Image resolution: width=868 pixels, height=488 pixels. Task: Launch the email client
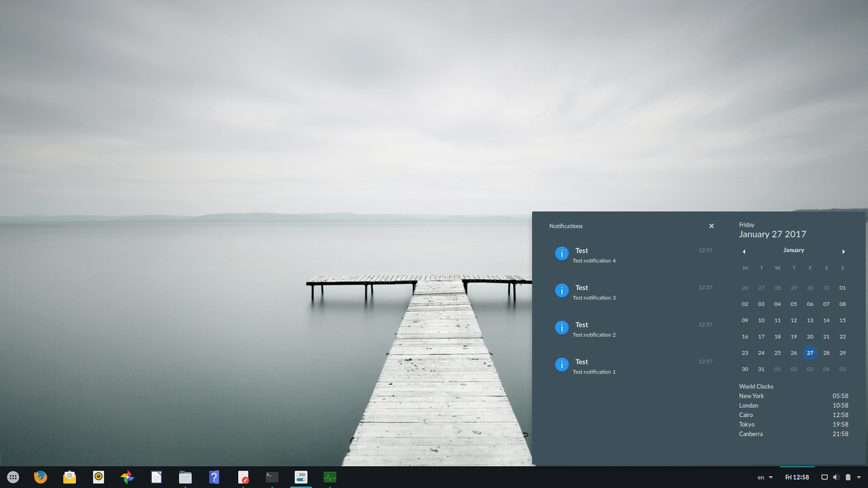[x=69, y=477]
